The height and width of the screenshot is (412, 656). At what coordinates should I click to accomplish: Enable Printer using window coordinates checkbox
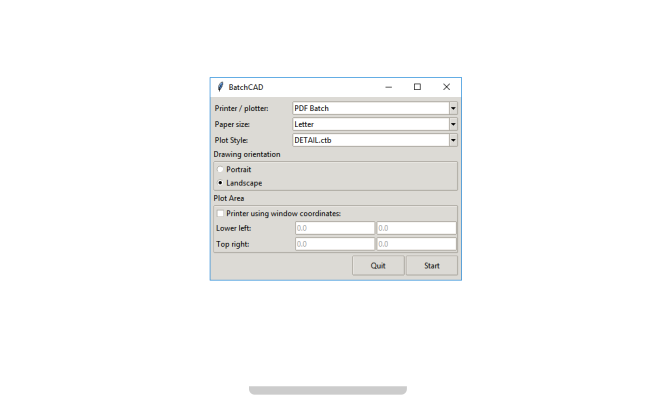(x=221, y=213)
